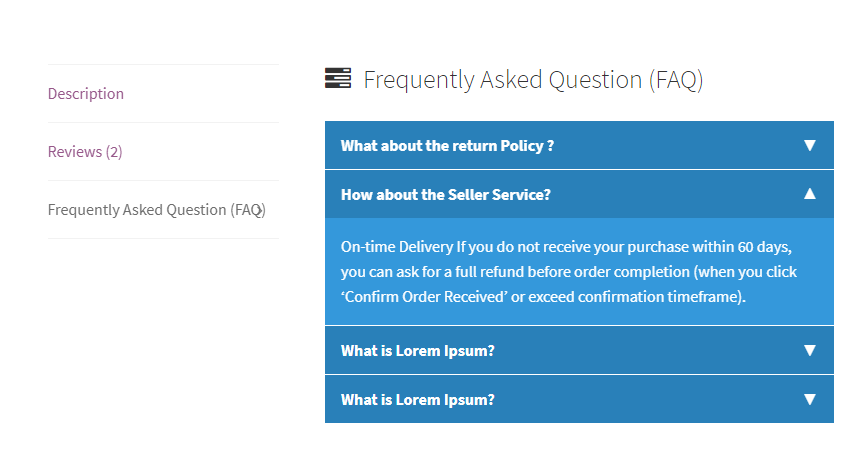Click the down arrow on the last Lorem Ipsum row
The width and height of the screenshot is (866, 466).
click(x=810, y=399)
